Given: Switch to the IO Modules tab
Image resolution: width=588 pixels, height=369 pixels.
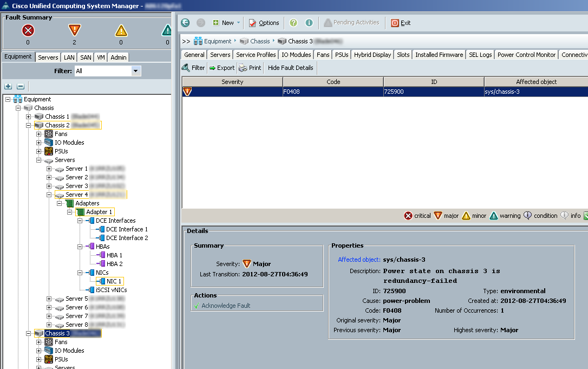Looking at the screenshot, I should [x=296, y=55].
